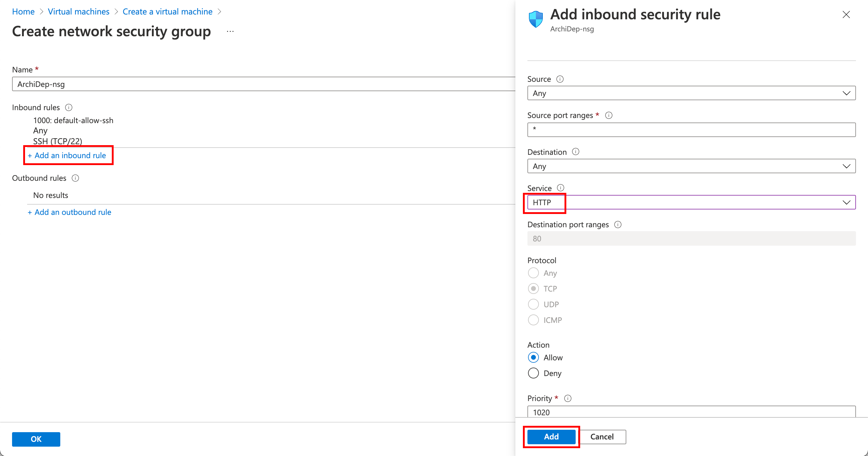The image size is (868, 456).
Task: Click the Service info icon
Action: (x=560, y=188)
